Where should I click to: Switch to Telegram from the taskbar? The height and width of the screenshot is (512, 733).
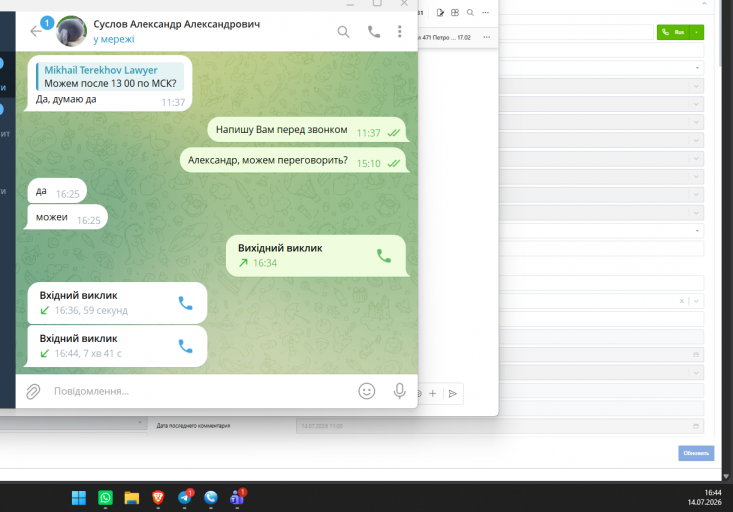pyautogui.click(x=185, y=498)
